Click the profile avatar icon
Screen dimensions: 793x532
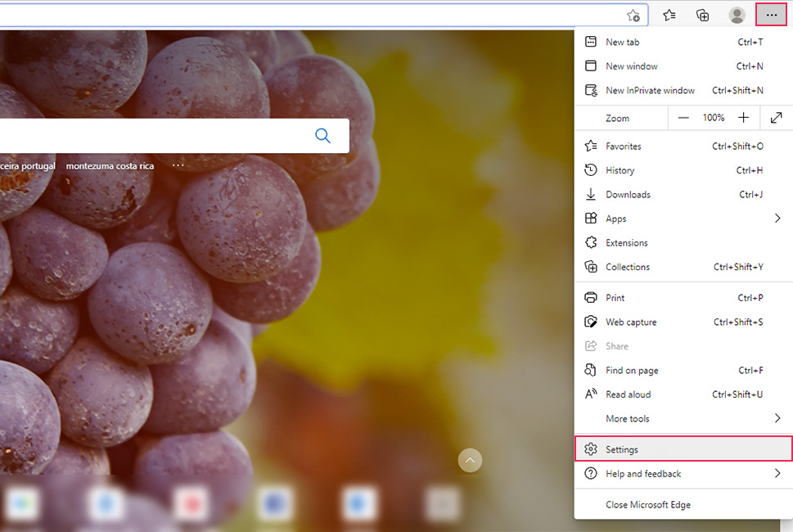[737, 15]
